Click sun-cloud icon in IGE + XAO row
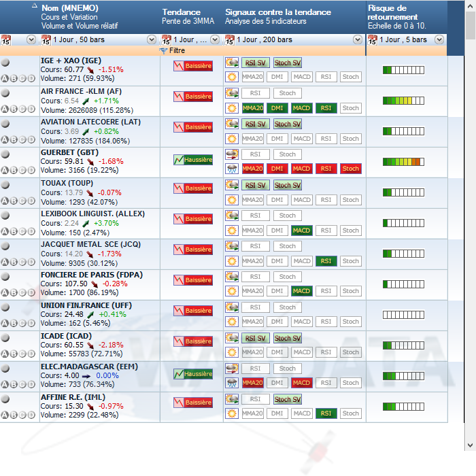476x476 pixels. click(232, 63)
